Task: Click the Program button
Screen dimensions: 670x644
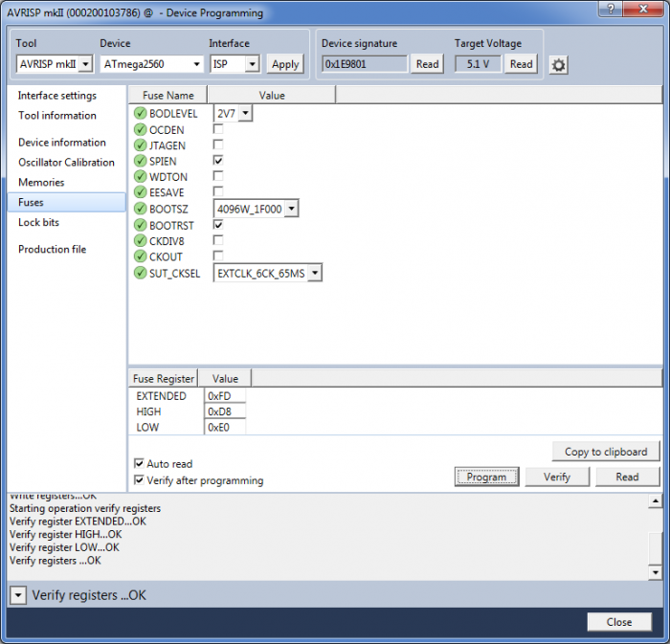Action: [x=486, y=477]
